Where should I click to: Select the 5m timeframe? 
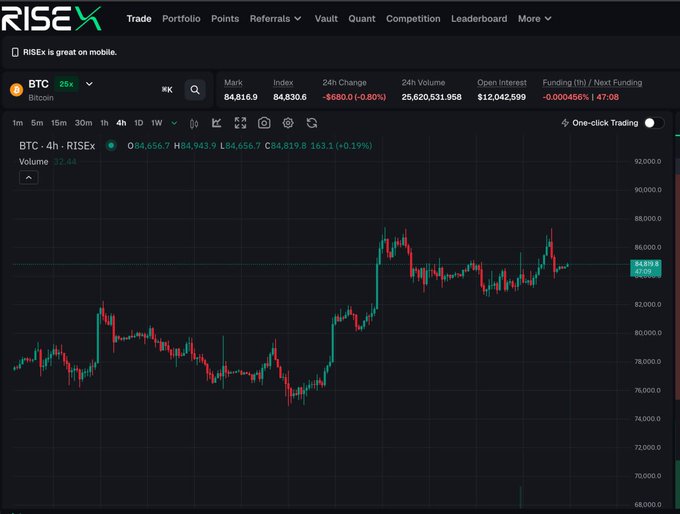[x=37, y=123]
